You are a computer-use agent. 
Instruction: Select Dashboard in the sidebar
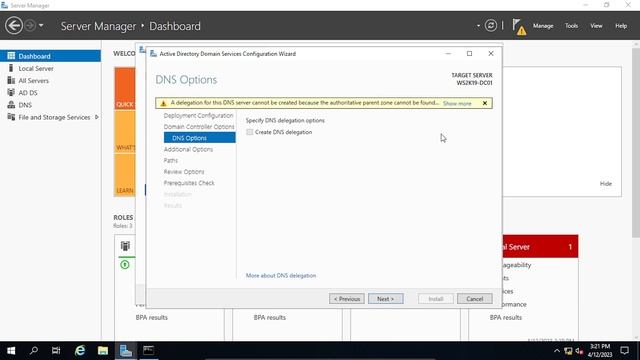click(x=50, y=56)
